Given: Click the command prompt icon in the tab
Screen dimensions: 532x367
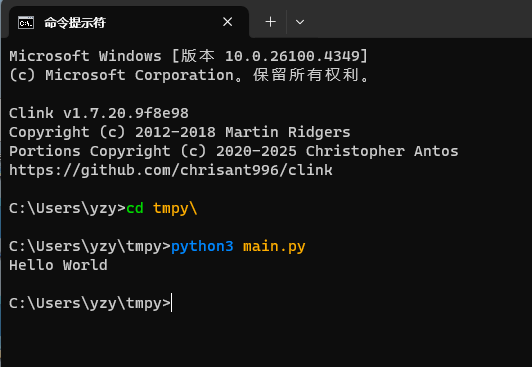Looking at the screenshot, I should 26,23.
